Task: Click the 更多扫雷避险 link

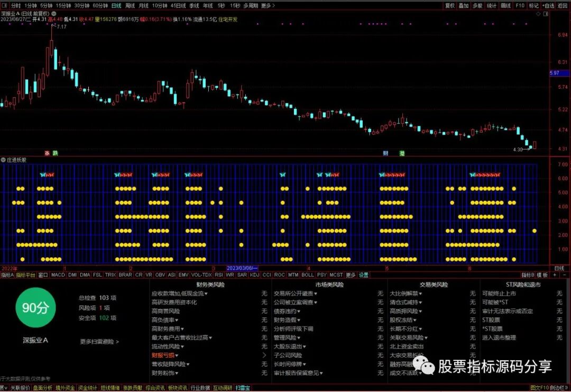Action: click(99, 342)
